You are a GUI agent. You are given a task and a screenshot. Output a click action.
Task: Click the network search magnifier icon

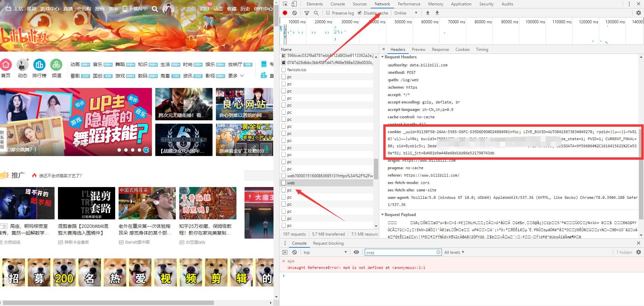click(316, 13)
